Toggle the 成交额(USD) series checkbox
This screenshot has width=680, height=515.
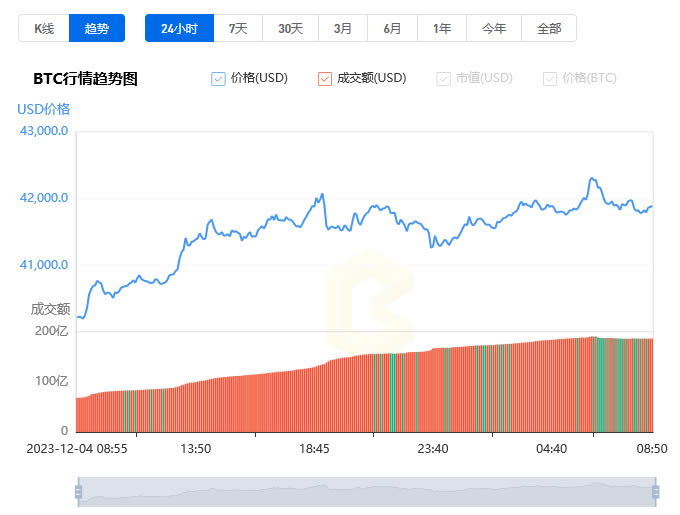point(324,79)
